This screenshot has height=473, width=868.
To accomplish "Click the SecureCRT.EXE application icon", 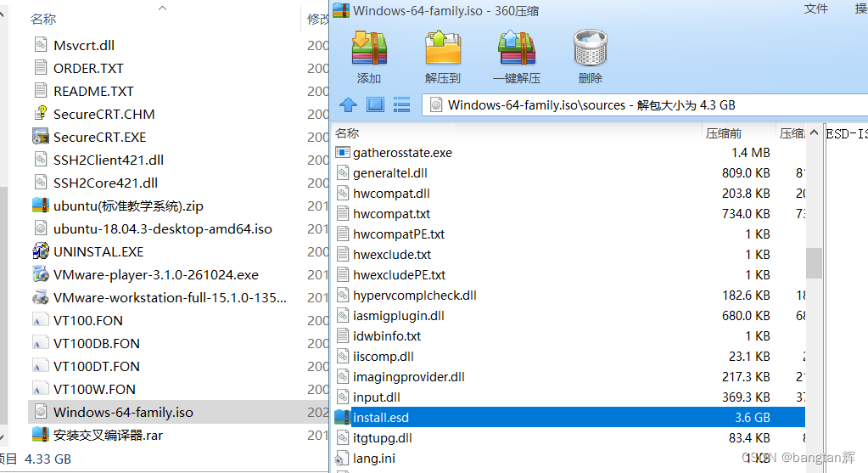I will 41,136.
